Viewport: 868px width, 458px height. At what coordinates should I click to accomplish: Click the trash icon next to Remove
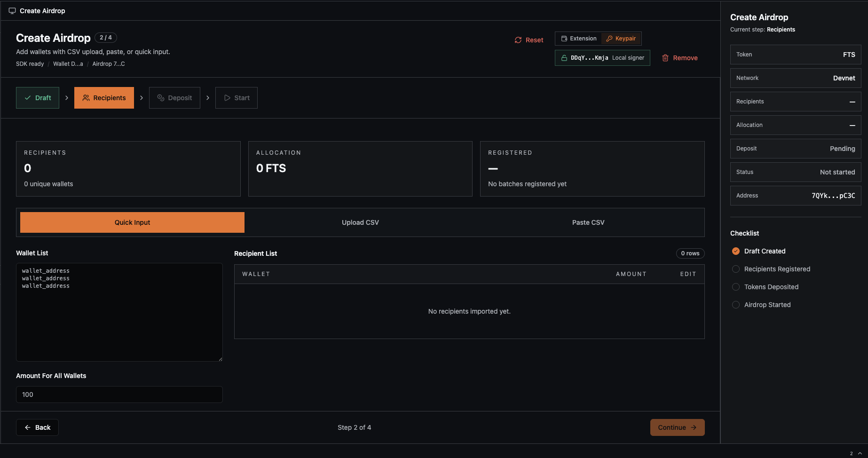coord(665,58)
